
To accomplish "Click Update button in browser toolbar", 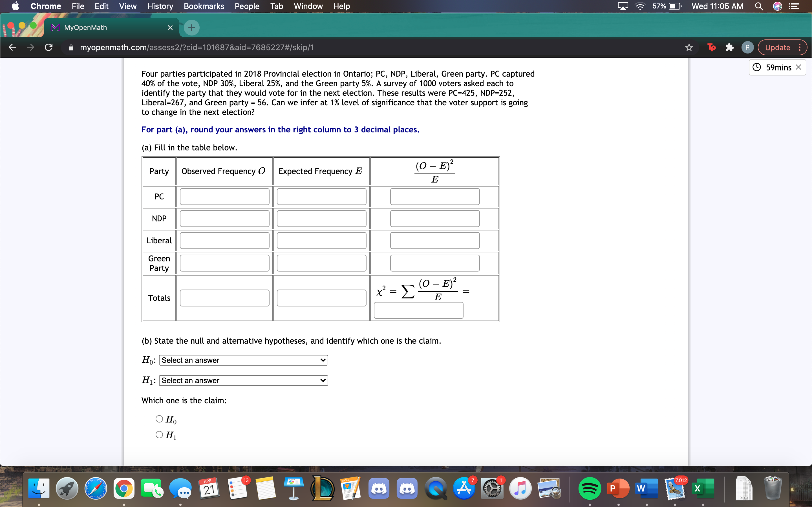I will [x=781, y=48].
